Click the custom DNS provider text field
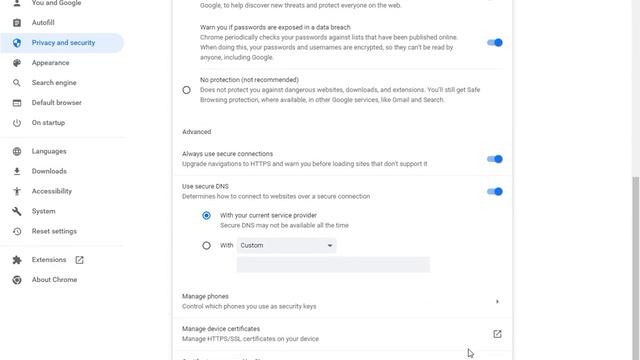The height and width of the screenshot is (360, 640). click(x=333, y=264)
